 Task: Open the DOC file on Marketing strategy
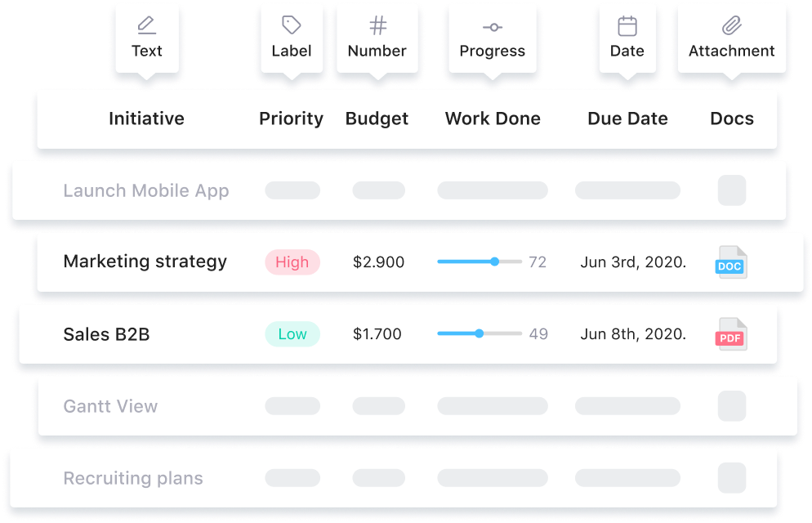point(731,261)
